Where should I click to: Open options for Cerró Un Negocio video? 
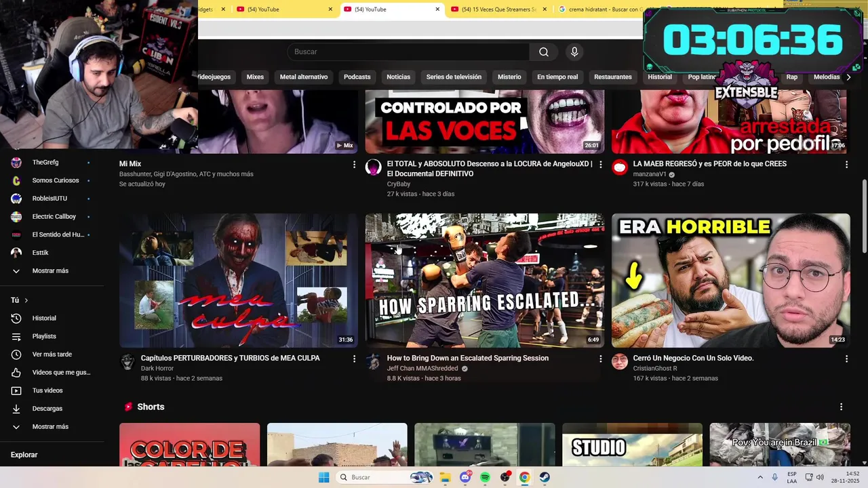tap(846, 359)
